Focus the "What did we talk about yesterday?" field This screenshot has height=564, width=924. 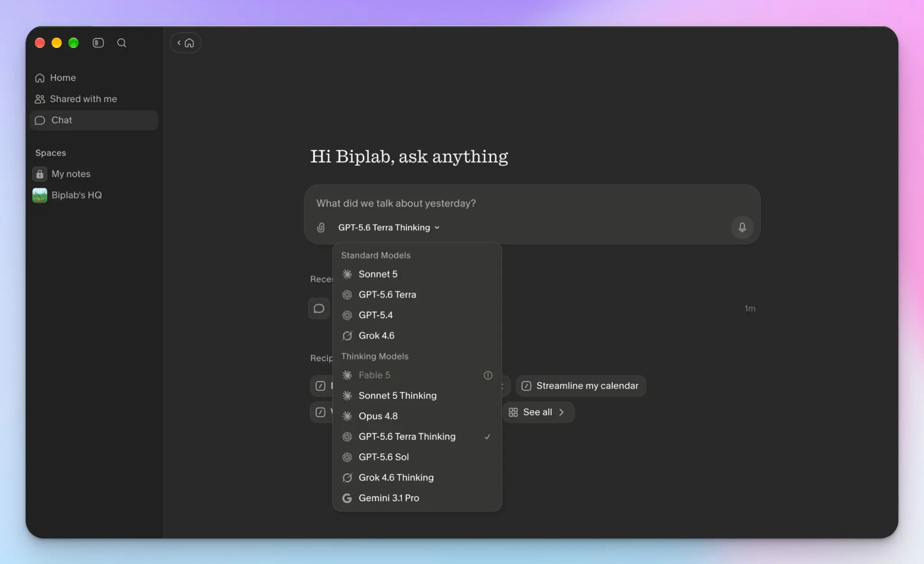point(532,203)
